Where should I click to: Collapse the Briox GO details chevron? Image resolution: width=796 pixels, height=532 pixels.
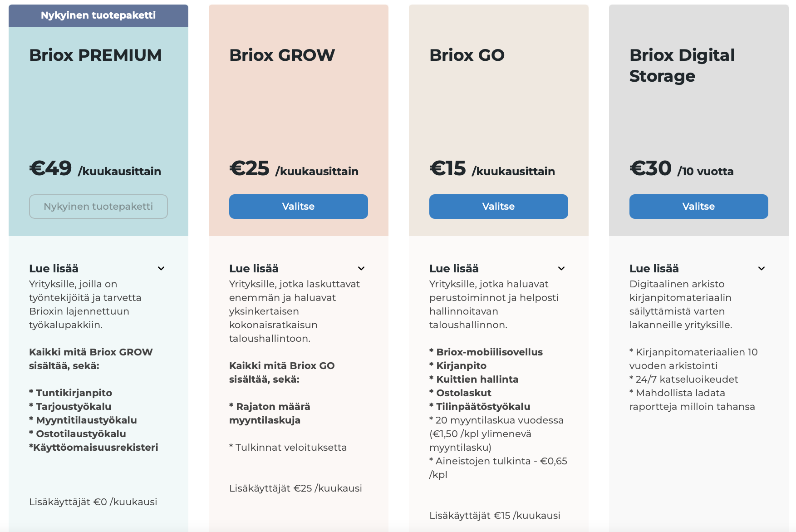(x=561, y=268)
